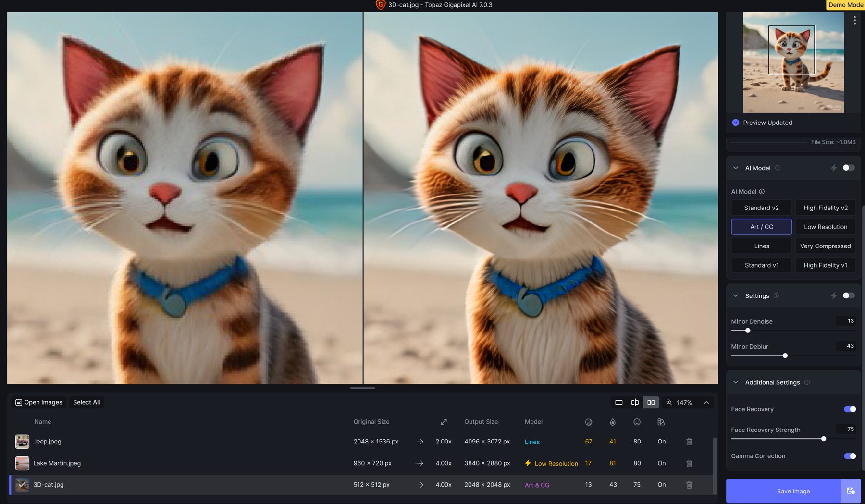865x504 pixels.
Task: Click the Denoise column header icon
Action: [588, 422]
